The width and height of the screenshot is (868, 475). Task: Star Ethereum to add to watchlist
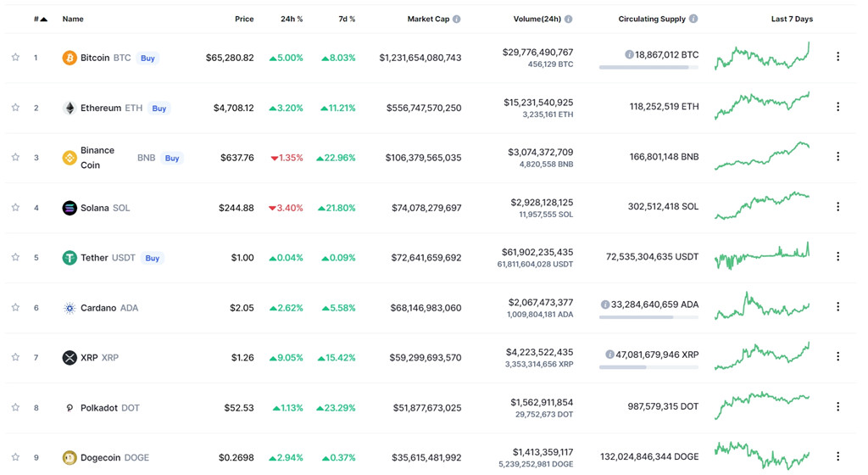tap(15, 108)
